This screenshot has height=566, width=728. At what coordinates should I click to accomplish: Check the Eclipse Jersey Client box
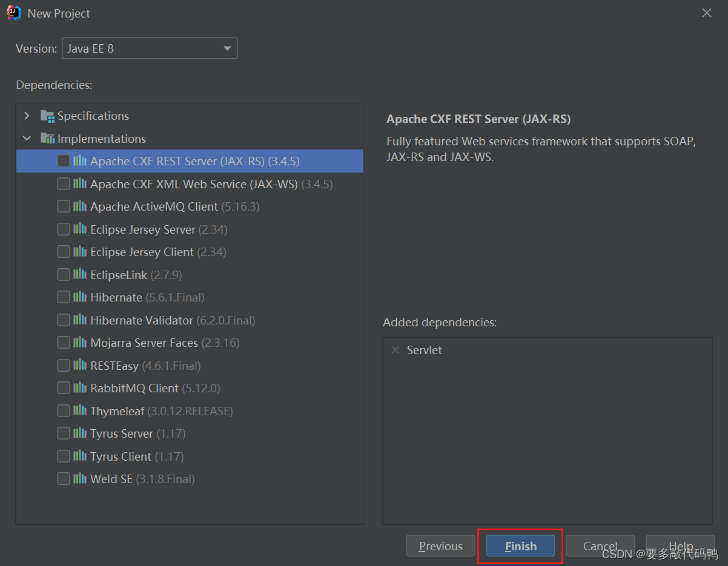[64, 252]
